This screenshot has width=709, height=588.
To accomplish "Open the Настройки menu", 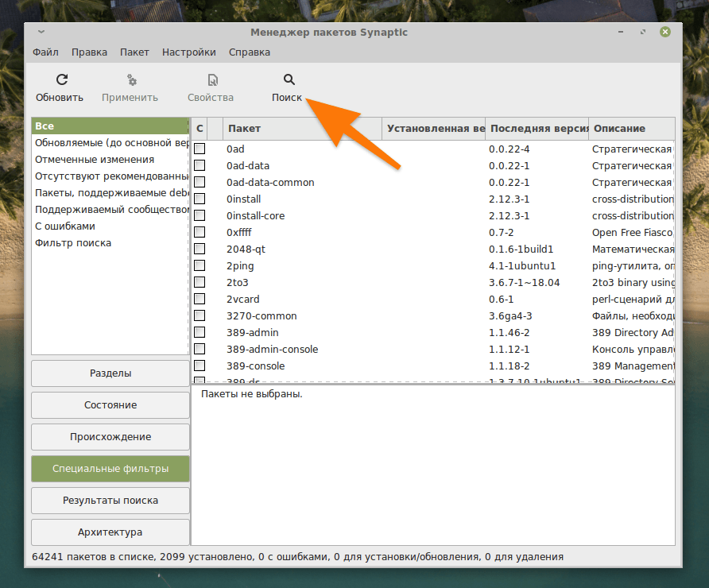I will (188, 52).
